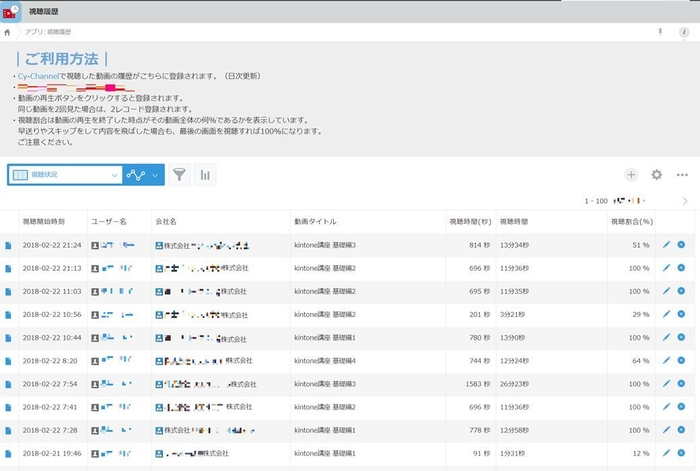Open record details for 2018-02-22 11:03

coord(8,291)
